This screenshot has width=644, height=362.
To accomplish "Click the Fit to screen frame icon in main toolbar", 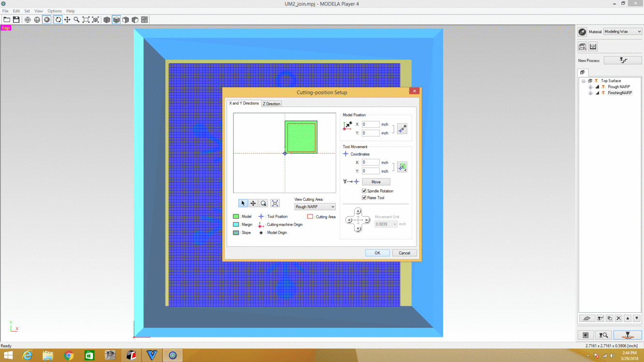I will (x=86, y=20).
